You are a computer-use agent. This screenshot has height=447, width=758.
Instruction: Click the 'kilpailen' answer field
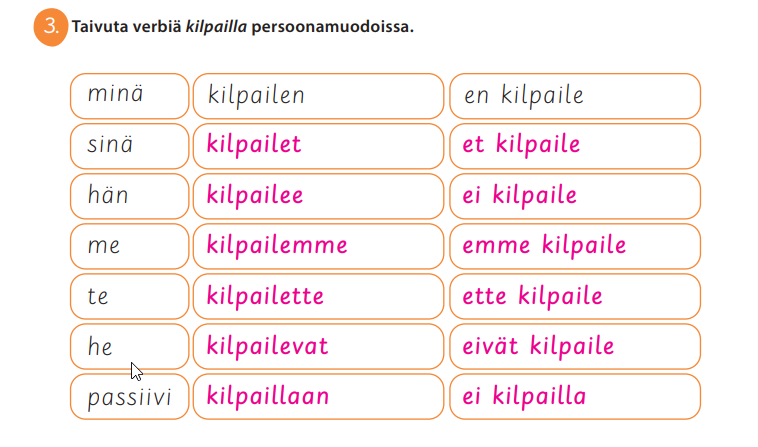pos(317,96)
